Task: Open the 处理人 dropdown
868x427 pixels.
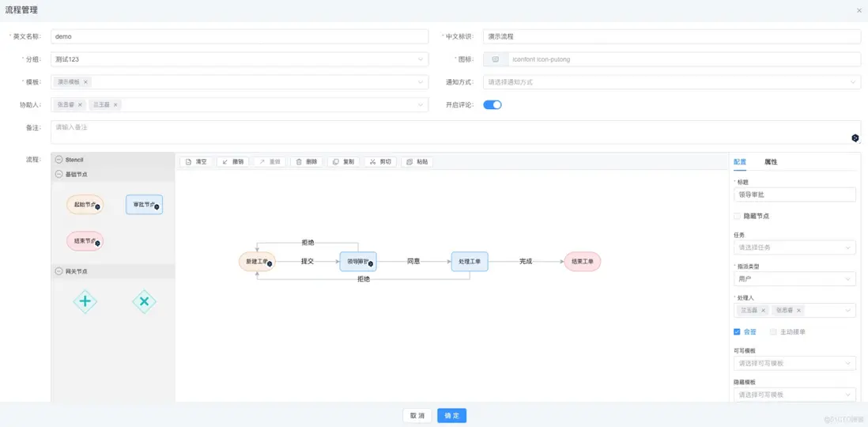Action: click(794, 311)
